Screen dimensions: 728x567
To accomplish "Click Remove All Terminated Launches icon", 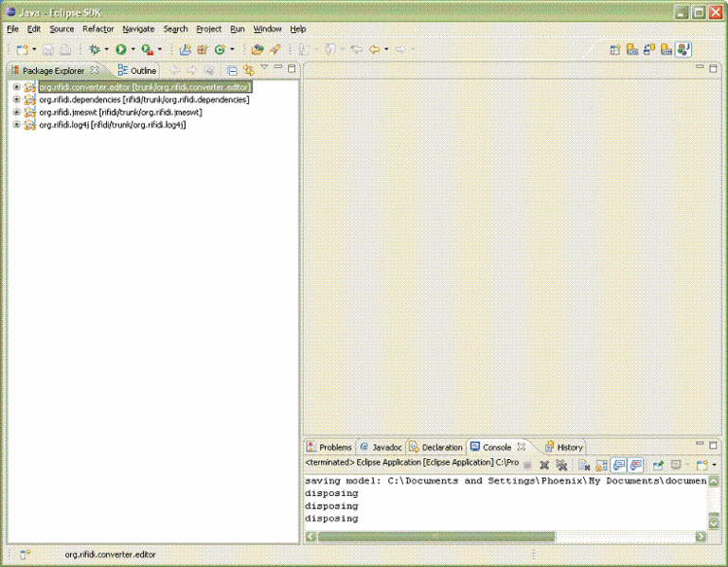I will tap(561, 465).
